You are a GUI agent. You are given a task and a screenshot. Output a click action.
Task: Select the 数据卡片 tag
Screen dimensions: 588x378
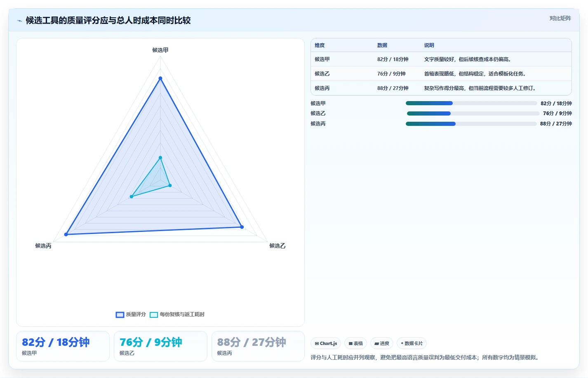[x=412, y=343]
